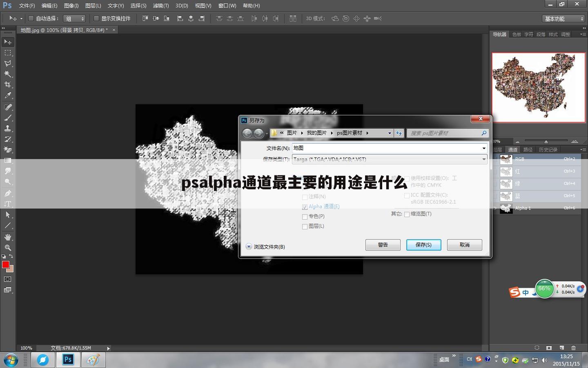Viewport: 588px width, 368px height.
Task: Click the 警告 button
Action: point(383,245)
